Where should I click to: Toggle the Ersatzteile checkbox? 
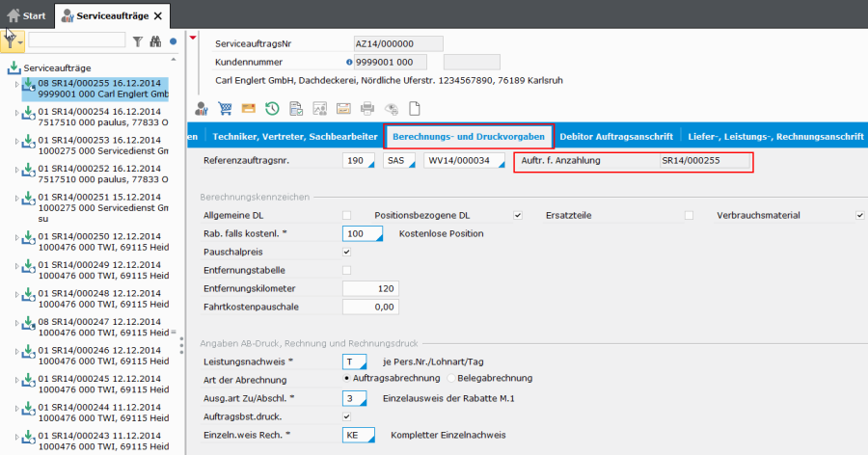tap(689, 215)
